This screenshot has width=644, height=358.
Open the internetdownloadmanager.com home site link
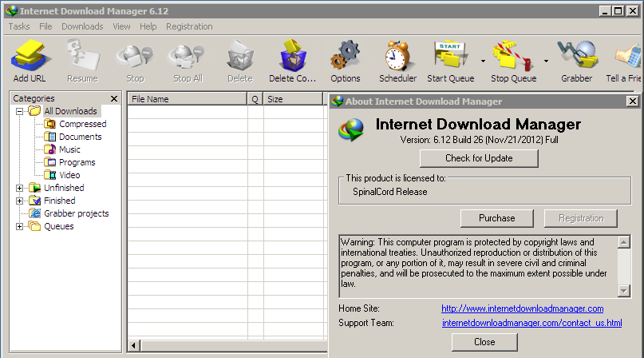click(523, 308)
